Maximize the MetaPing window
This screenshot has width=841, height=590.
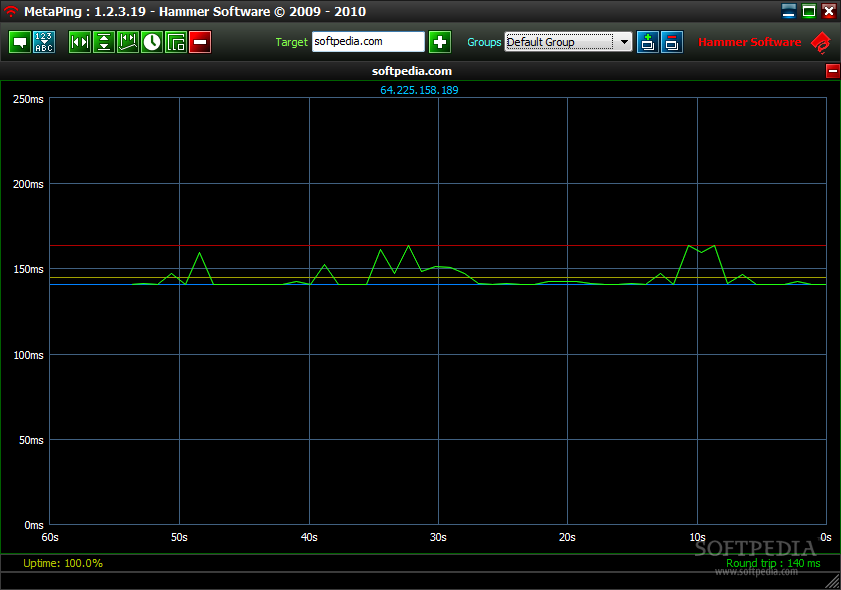tap(809, 11)
